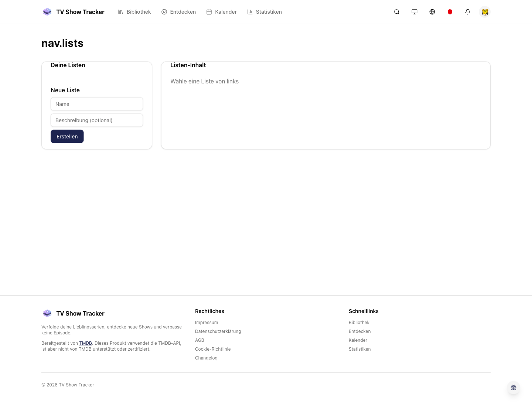532x406 pixels.
Task: Click the bug icon at bottom right
Action: pyautogui.click(x=514, y=388)
